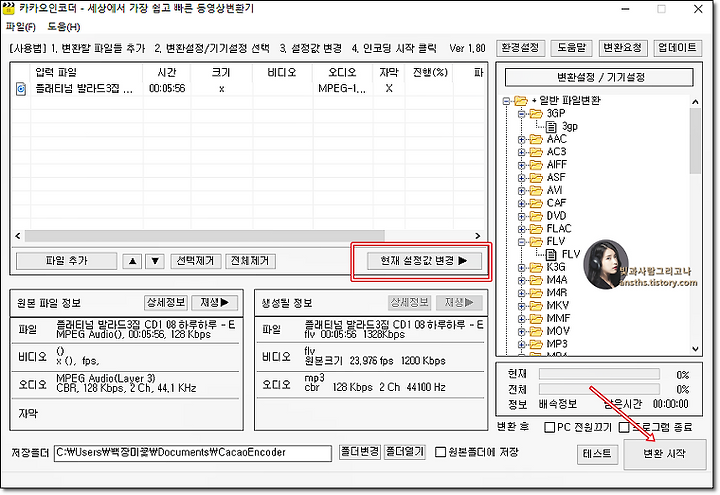This screenshot has height=495, width=720.
Task: Expand the MP3 tree node
Action: 521,344
